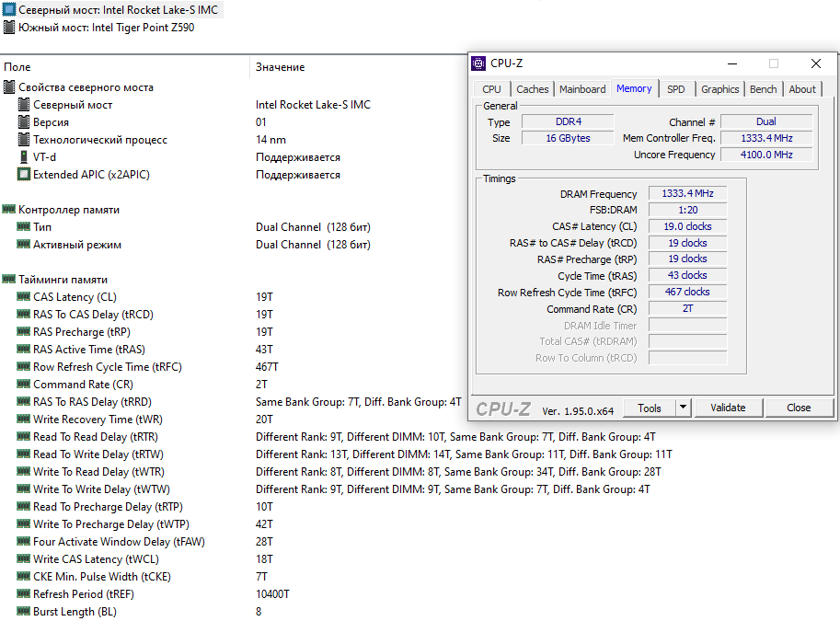Screen dimensions: 840x621
Task: Click the VT-d row icon
Action: (x=24, y=157)
